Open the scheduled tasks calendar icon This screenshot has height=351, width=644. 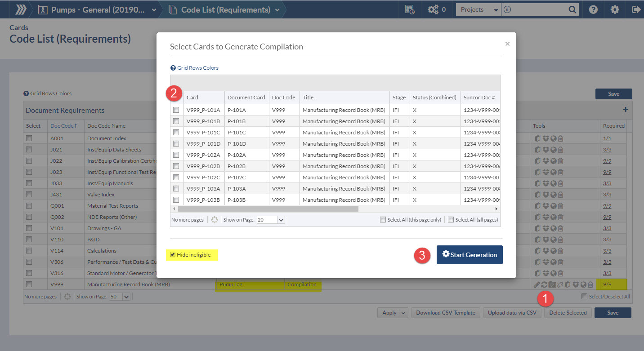click(410, 9)
